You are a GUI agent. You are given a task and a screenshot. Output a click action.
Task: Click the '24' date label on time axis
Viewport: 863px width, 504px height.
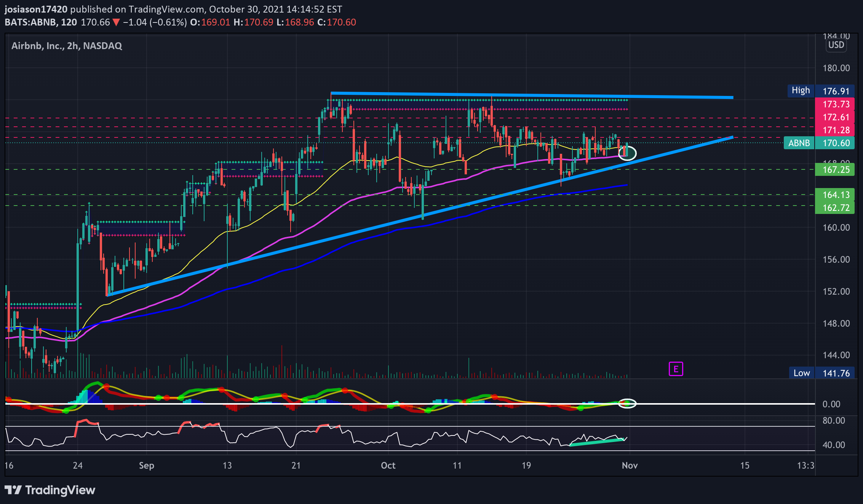78,465
